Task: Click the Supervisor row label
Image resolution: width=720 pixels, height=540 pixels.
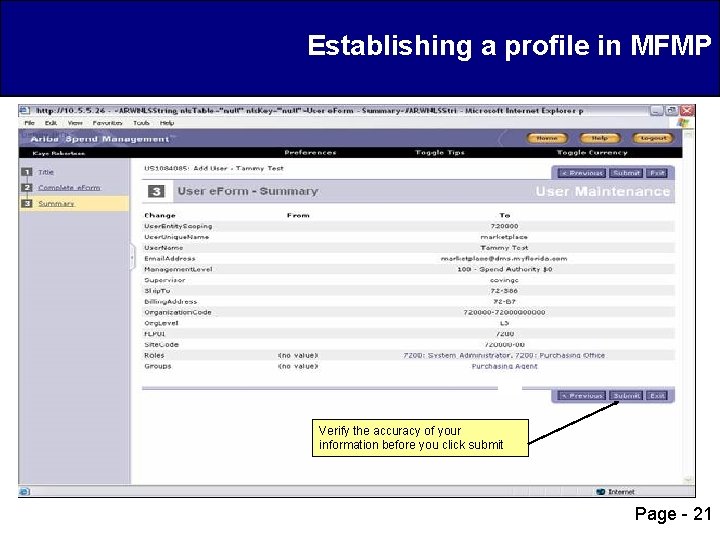Action: coord(164,280)
